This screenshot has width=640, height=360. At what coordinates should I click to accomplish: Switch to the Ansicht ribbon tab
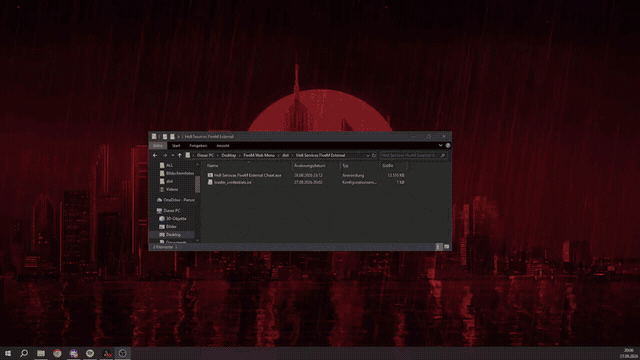tap(222, 146)
